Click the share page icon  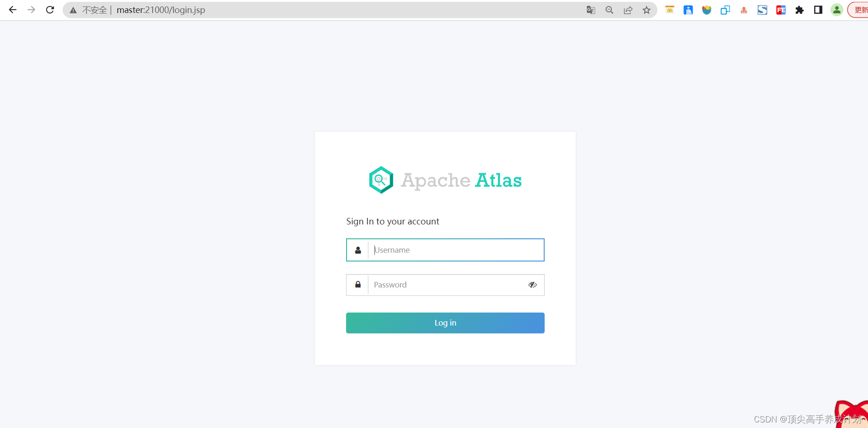(628, 10)
